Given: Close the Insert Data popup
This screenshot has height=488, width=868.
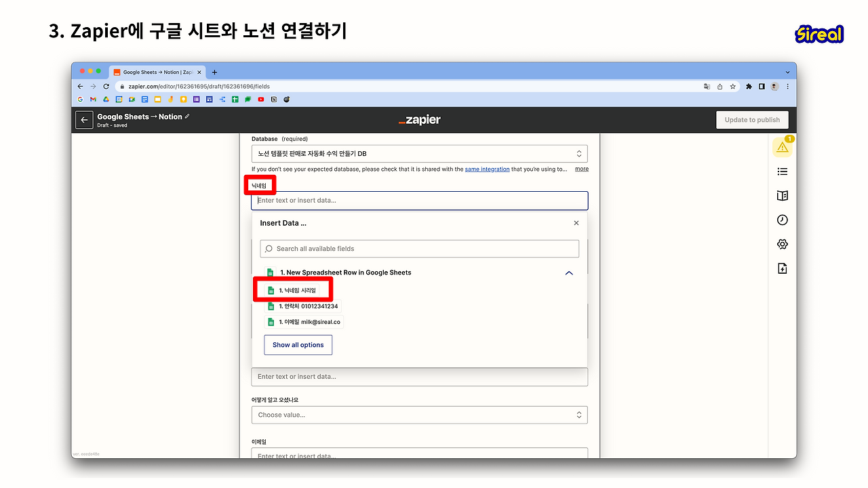Looking at the screenshot, I should click(x=576, y=223).
